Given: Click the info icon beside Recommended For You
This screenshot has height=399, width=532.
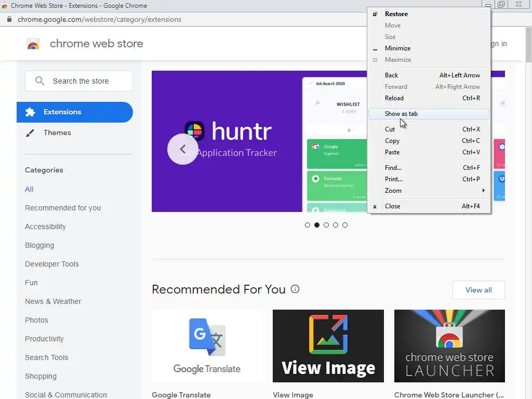Looking at the screenshot, I should point(295,289).
